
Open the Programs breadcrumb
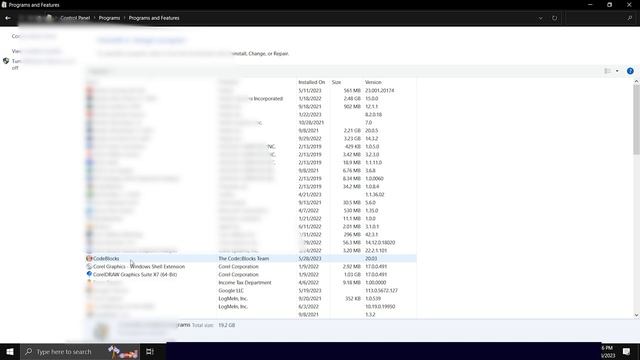(x=109, y=18)
